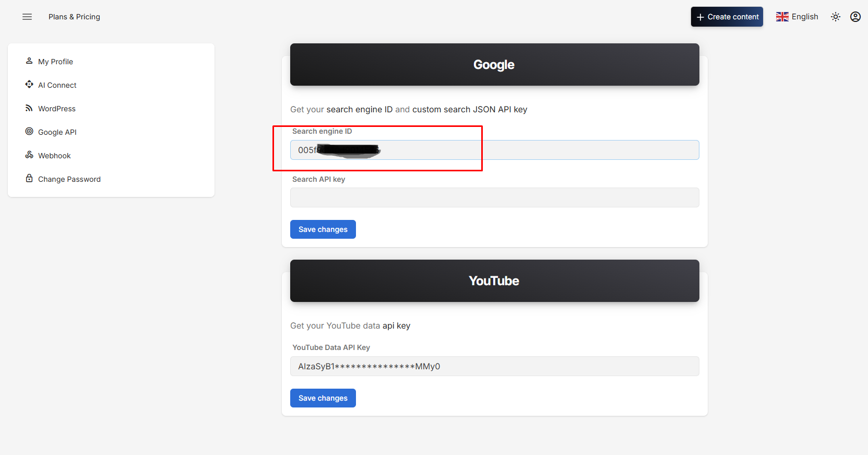Go to Plans & Pricing
This screenshot has height=455, width=868.
click(x=74, y=17)
